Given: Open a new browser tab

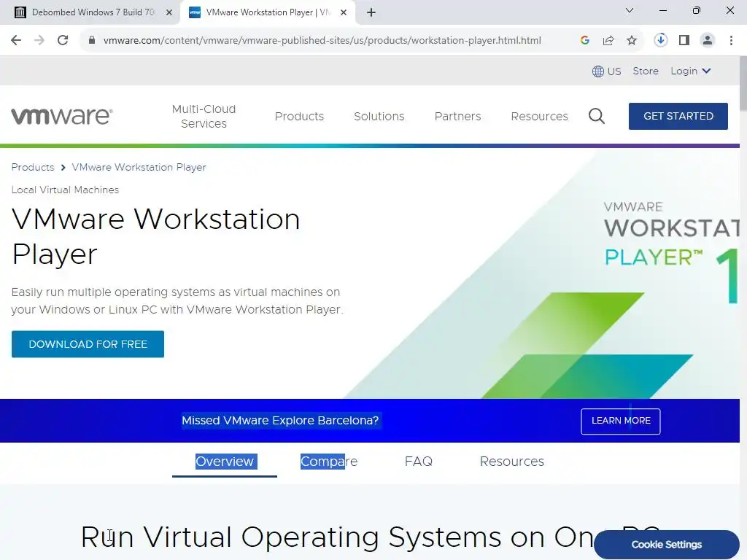Looking at the screenshot, I should (x=371, y=12).
